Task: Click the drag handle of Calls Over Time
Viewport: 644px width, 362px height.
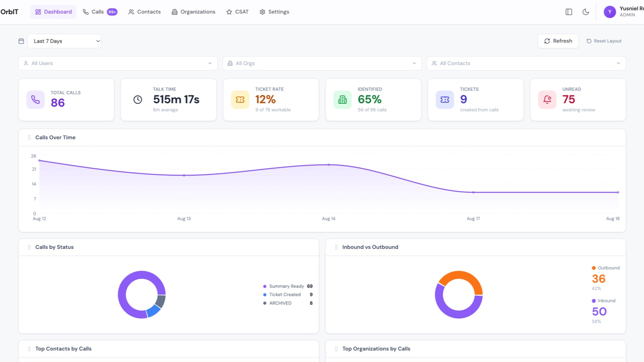Action: click(29, 138)
